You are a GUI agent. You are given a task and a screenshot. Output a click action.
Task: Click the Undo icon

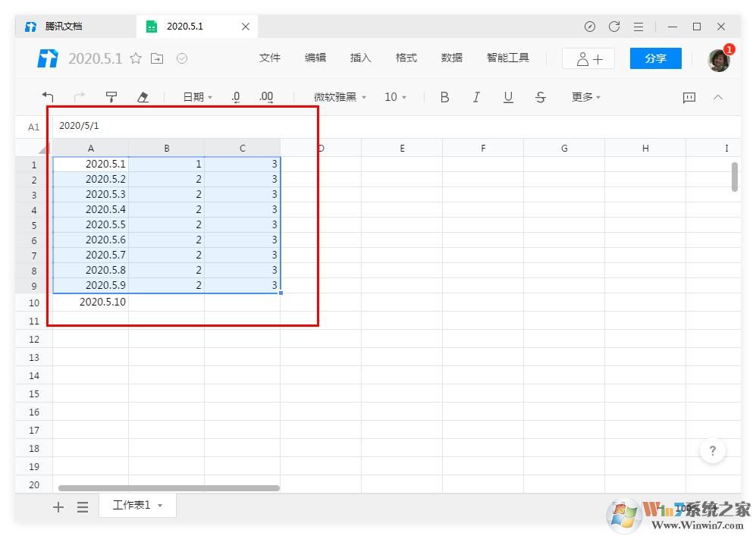48,96
